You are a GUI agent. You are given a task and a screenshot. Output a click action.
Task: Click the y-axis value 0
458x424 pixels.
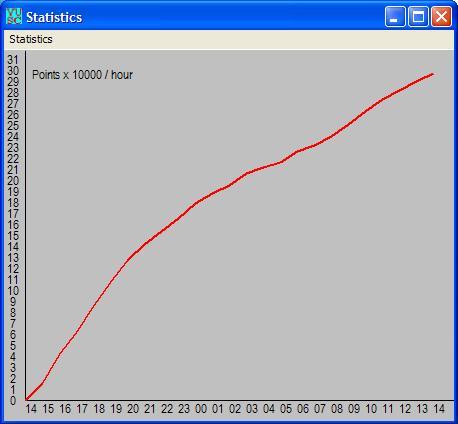point(13,401)
